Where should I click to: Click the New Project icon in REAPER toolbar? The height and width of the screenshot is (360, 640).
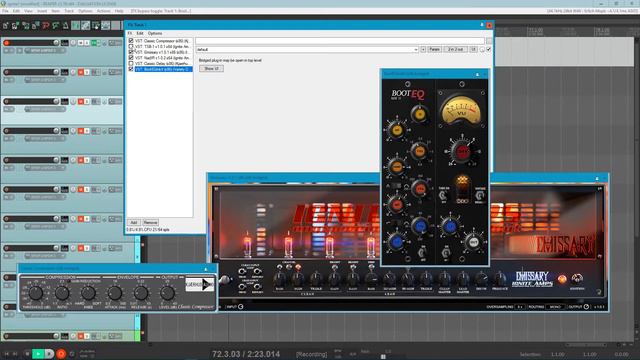click(6, 26)
